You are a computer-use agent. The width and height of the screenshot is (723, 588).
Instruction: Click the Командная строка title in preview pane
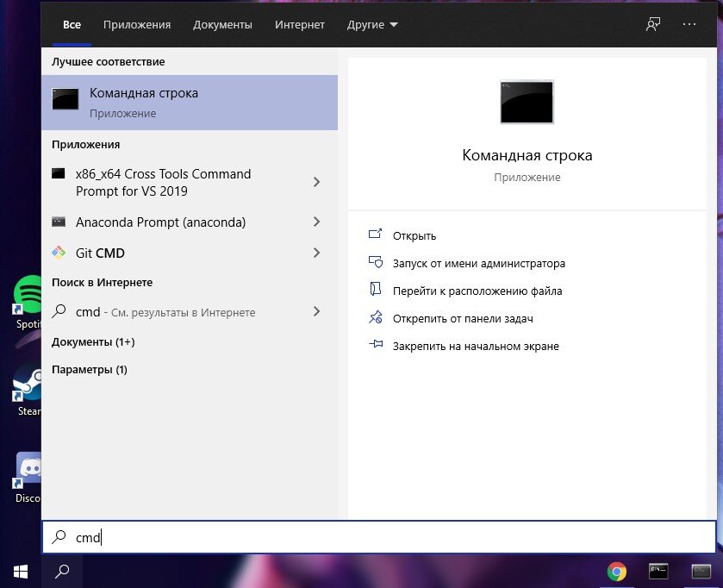coord(527,155)
